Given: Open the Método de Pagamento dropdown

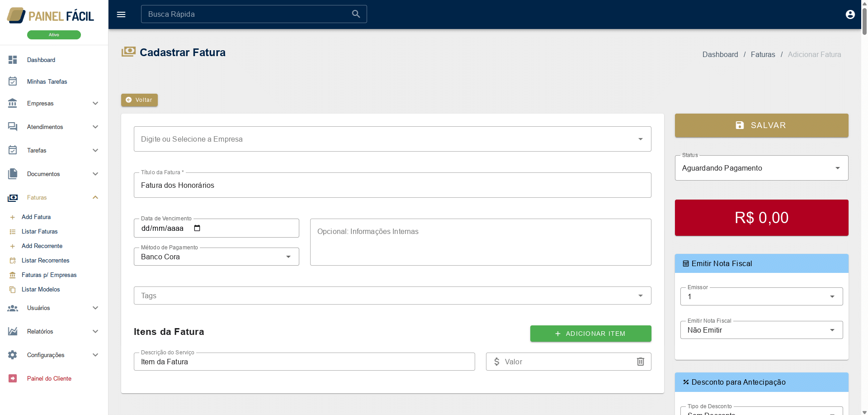Looking at the screenshot, I should 216,257.
